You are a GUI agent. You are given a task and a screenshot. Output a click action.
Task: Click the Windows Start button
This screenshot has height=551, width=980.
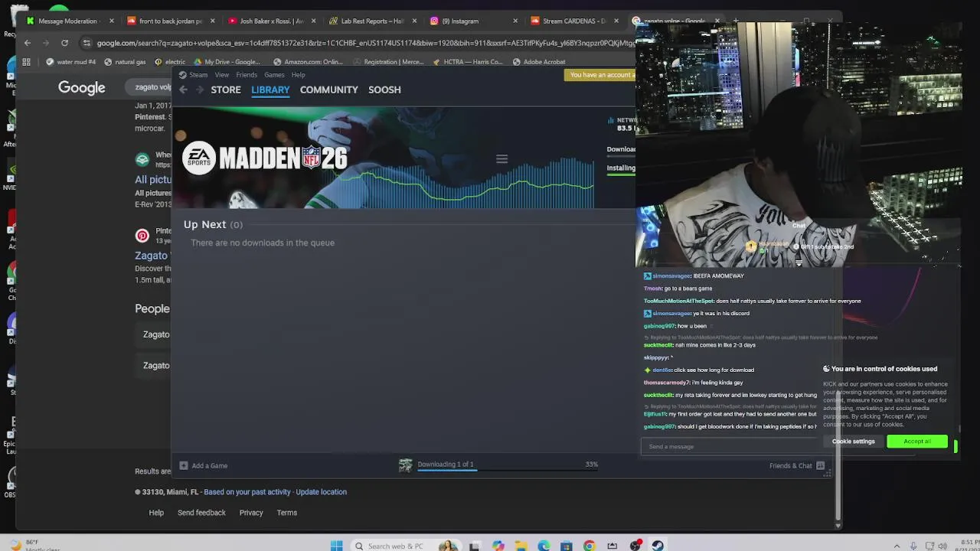pos(336,546)
